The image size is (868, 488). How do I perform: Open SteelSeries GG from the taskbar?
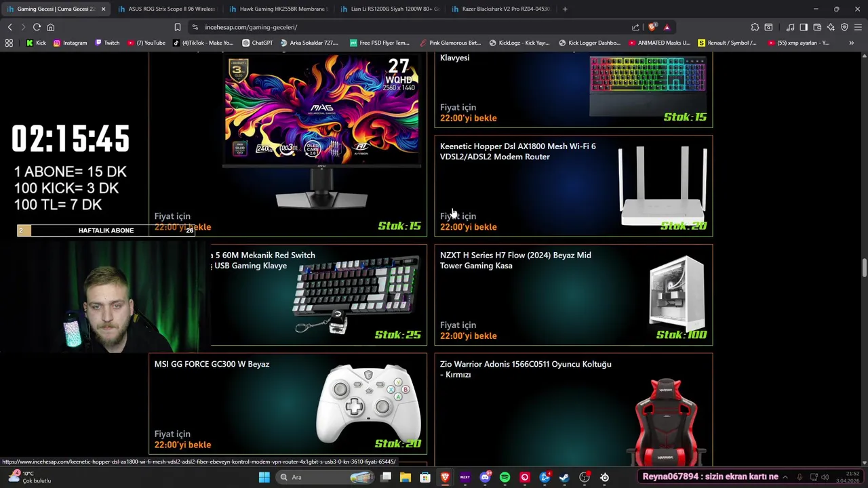click(x=604, y=477)
